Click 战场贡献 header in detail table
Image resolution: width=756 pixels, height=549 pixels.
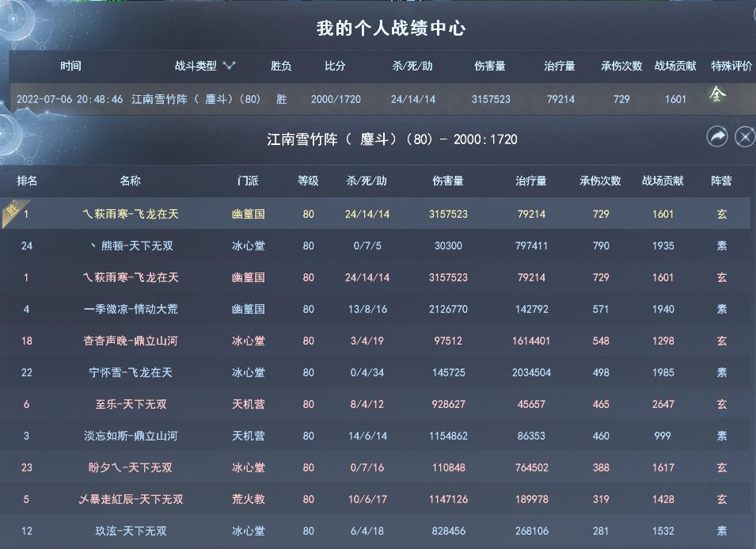point(663,181)
